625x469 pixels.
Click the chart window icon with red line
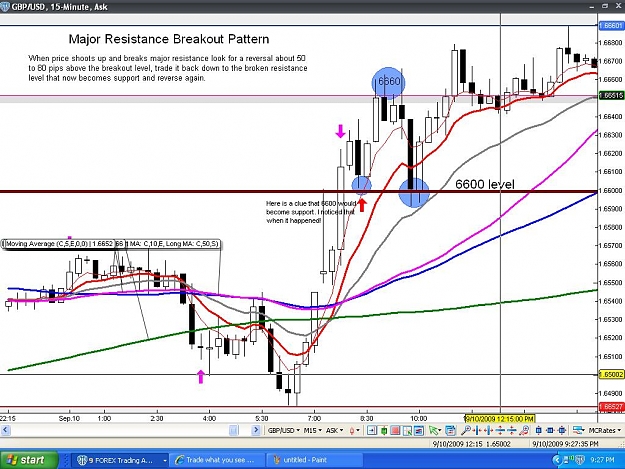coord(419,430)
